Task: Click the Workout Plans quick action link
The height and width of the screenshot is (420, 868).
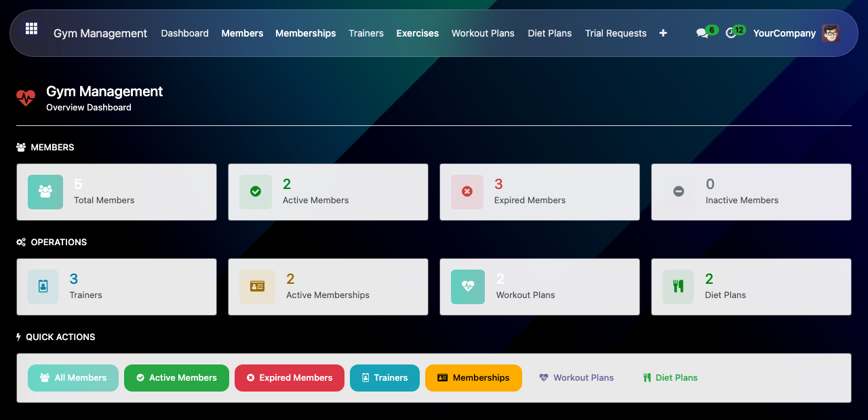Action: (x=576, y=378)
